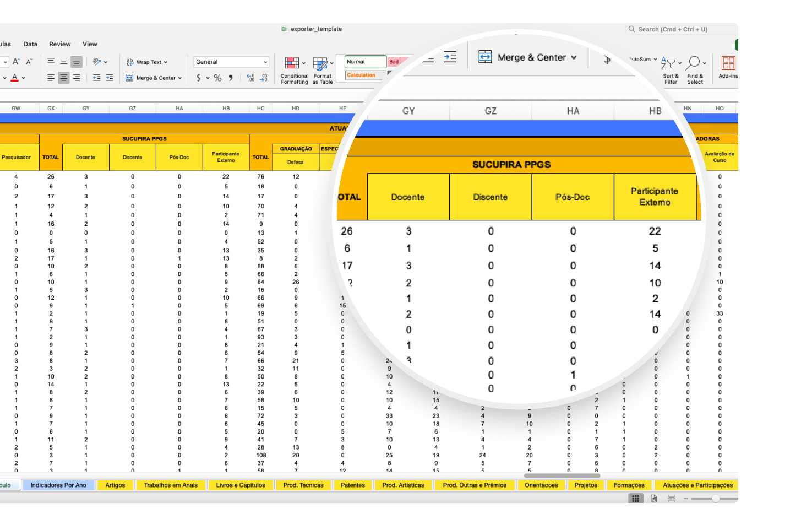Open the Prod. Artísticas sheet tab
The width and height of the screenshot is (812, 519).
point(404,485)
